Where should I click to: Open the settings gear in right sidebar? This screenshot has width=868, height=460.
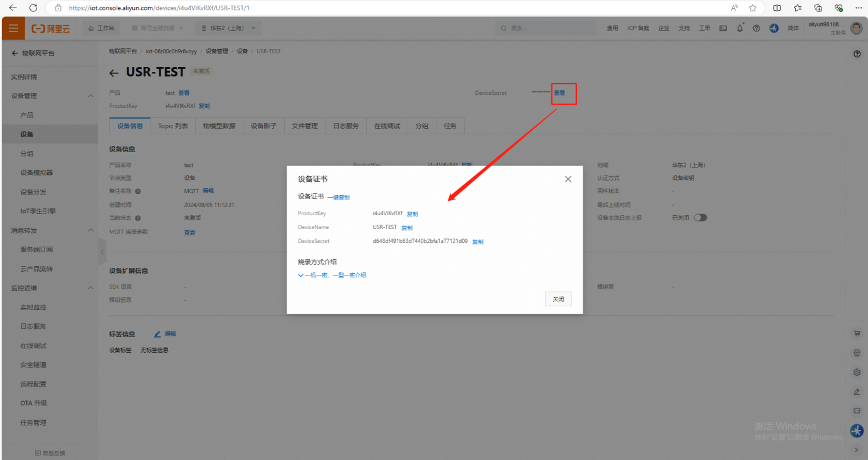857,372
